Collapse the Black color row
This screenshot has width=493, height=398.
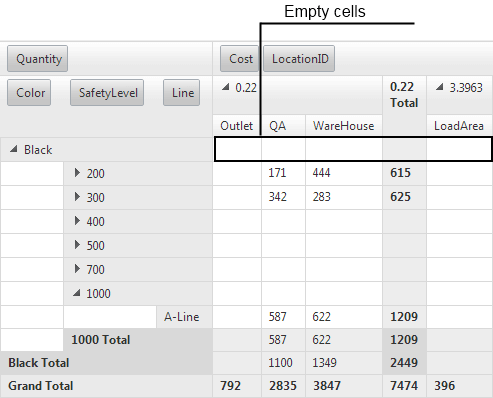pyautogui.click(x=14, y=149)
